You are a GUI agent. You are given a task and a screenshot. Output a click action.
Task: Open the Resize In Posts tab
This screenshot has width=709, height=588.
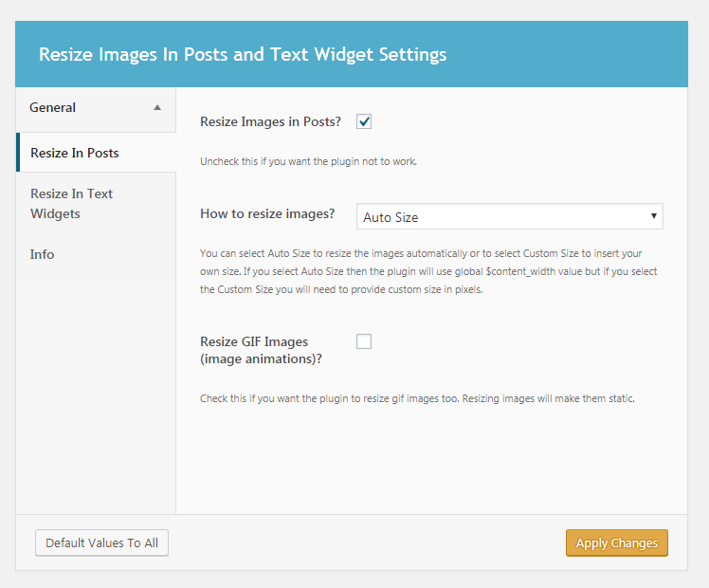click(75, 153)
